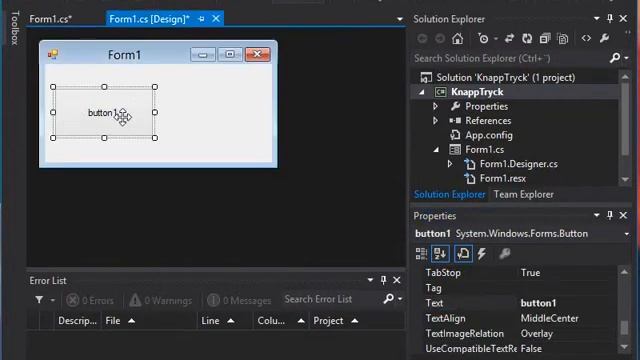This screenshot has width=640, height=360.
Task: Open Properties via the wrench icon in Solution Explorer
Action: click(x=604, y=38)
